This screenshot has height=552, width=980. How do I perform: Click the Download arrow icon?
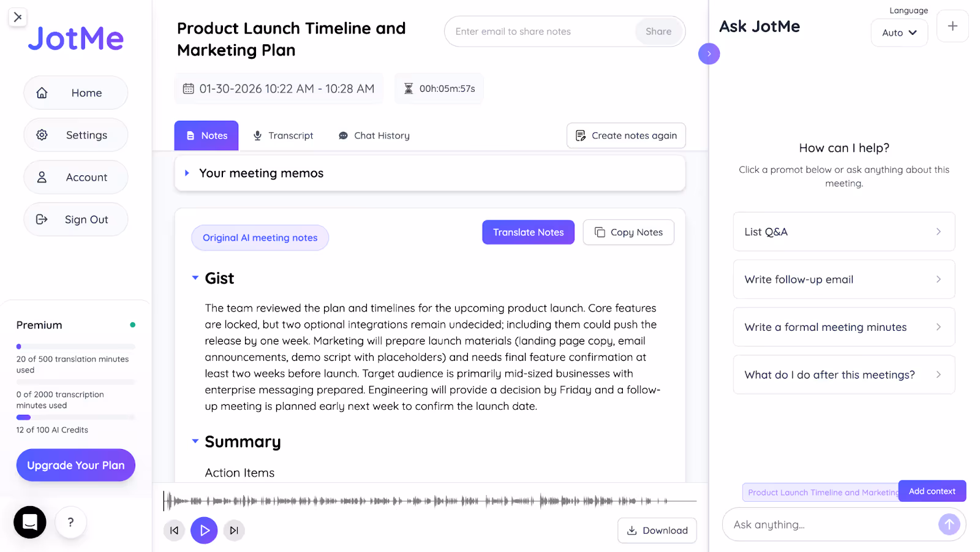pyautogui.click(x=632, y=531)
